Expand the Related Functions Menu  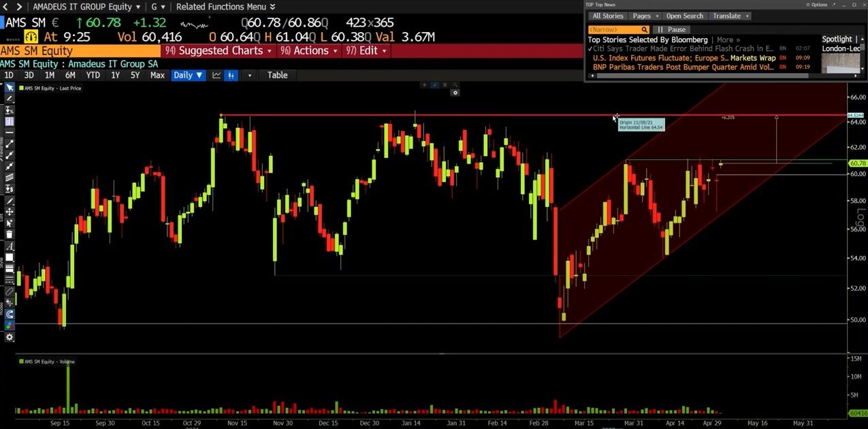tap(225, 7)
